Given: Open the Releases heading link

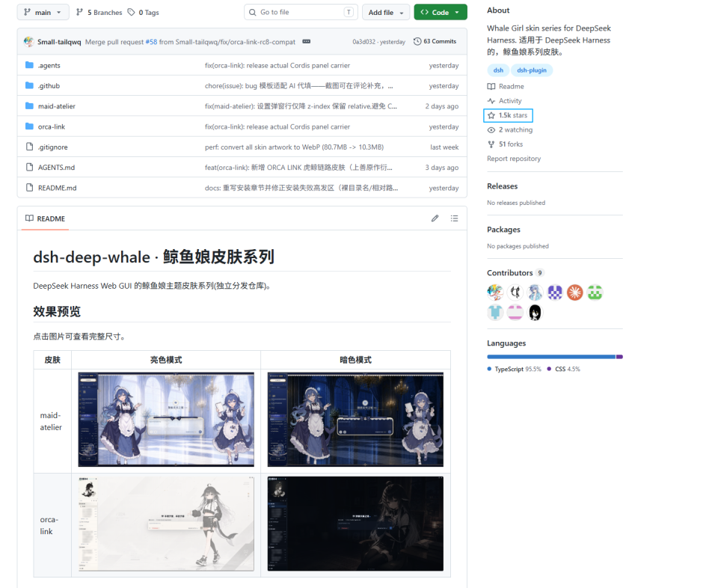Looking at the screenshot, I should (503, 186).
